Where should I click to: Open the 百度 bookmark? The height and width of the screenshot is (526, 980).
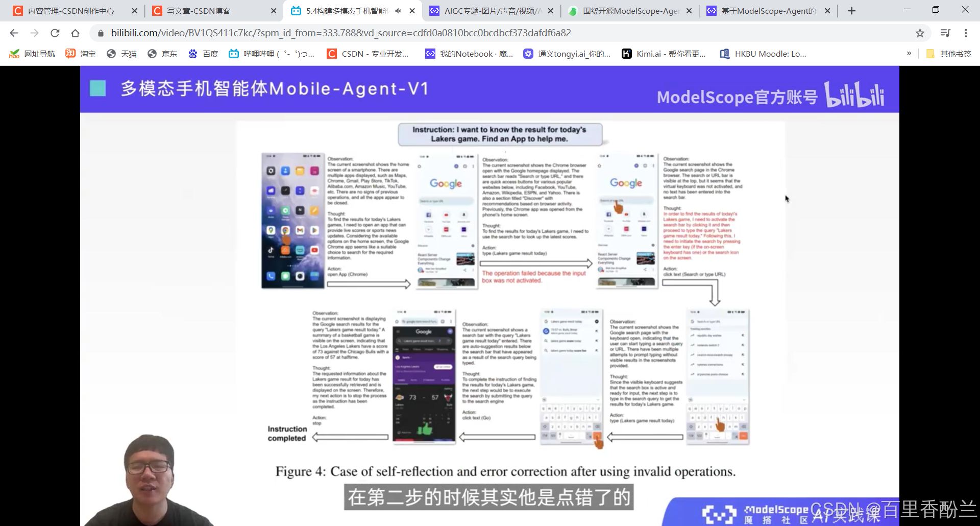click(x=203, y=54)
